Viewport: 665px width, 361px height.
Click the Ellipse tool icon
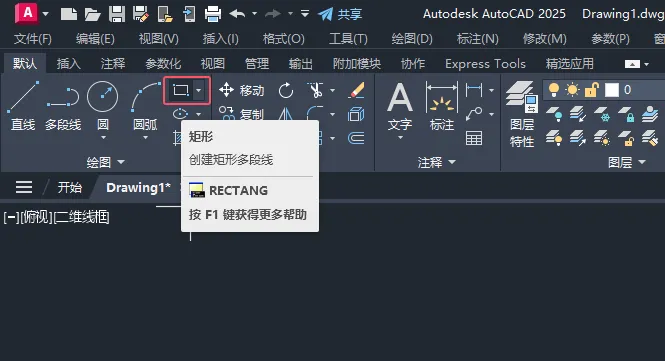180,114
